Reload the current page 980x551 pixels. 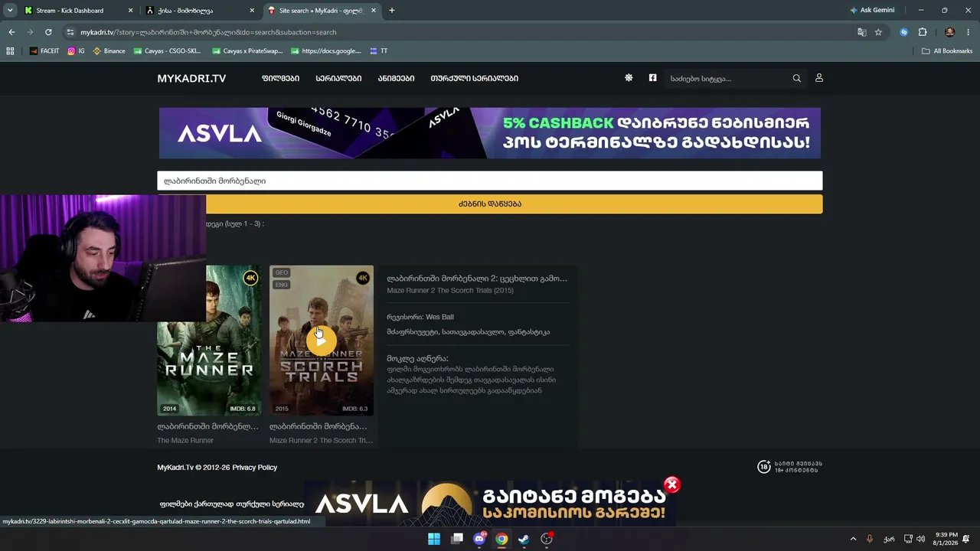(48, 32)
